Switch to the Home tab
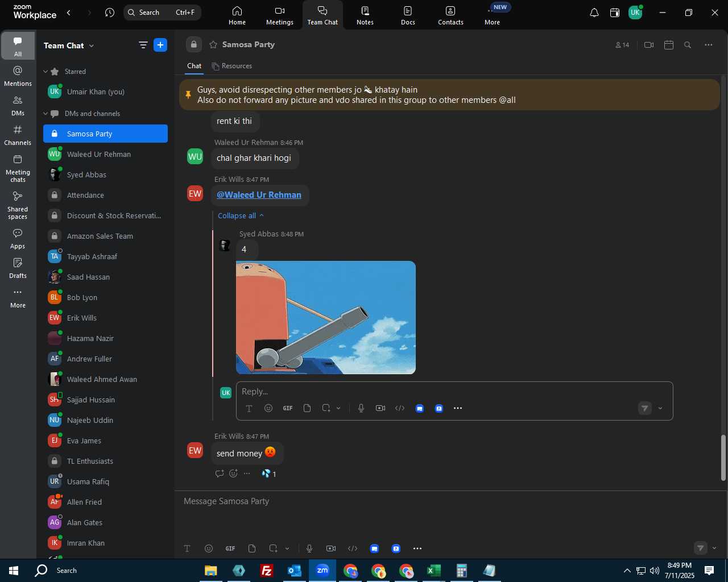The height and width of the screenshot is (582, 728). coord(237,15)
